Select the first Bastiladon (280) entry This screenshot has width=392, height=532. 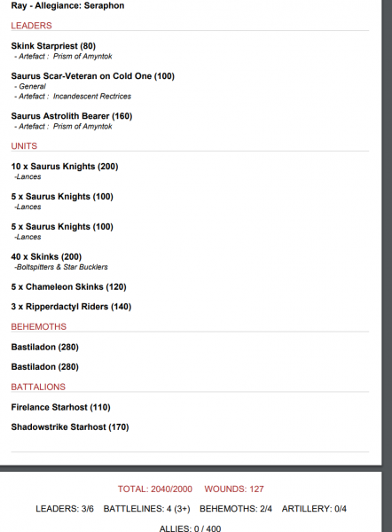pyautogui.click(x=45, y=347)
